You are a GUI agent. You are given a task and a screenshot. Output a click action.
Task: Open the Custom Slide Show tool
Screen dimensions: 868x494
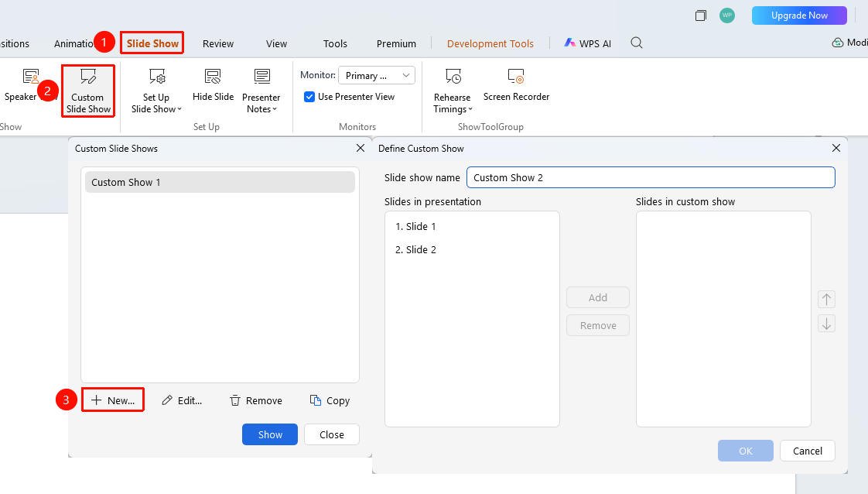tap(88, 91)
